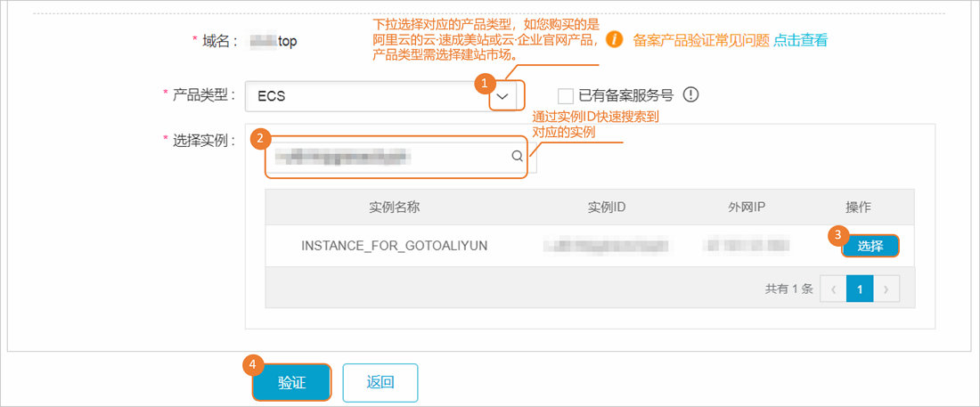Go to next page with right arrow

pyautogui.click(x=886, y=289)
